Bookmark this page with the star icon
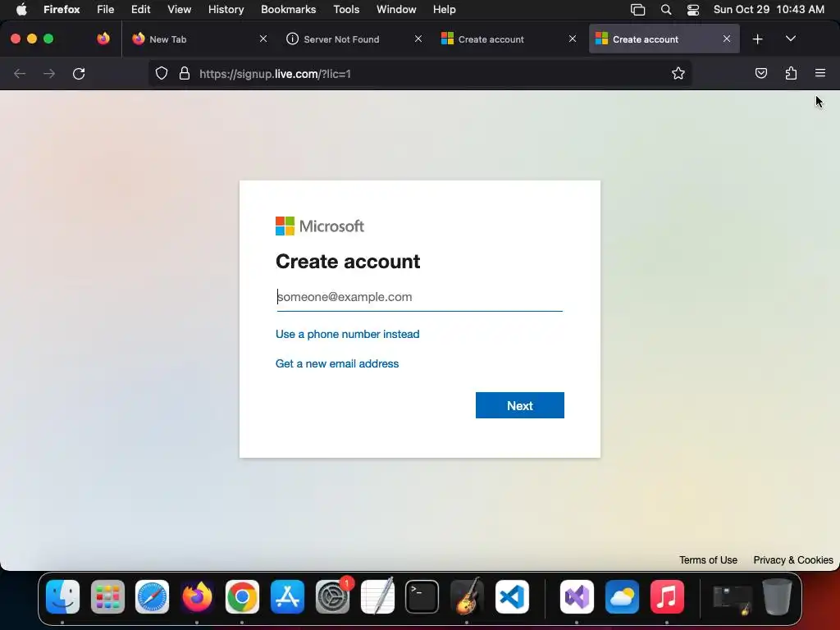The width and height of the screenshot is (840, 630). (678, 73)
